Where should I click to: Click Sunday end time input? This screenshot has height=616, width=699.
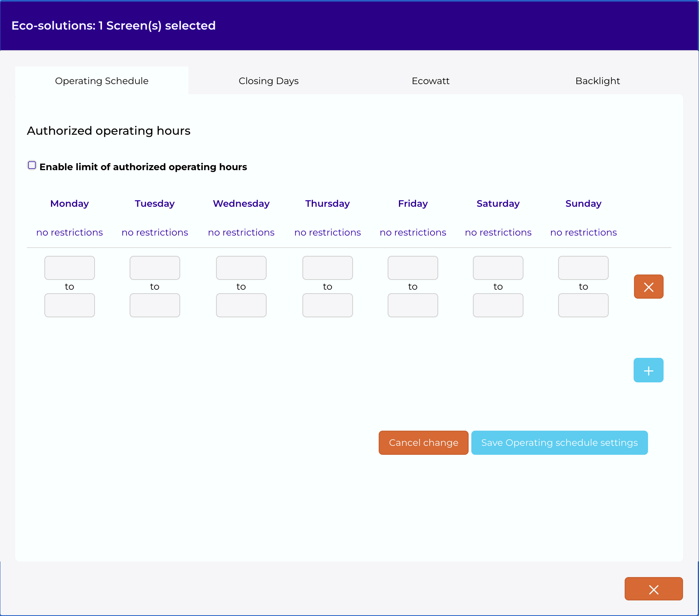[x=583, y=305]
